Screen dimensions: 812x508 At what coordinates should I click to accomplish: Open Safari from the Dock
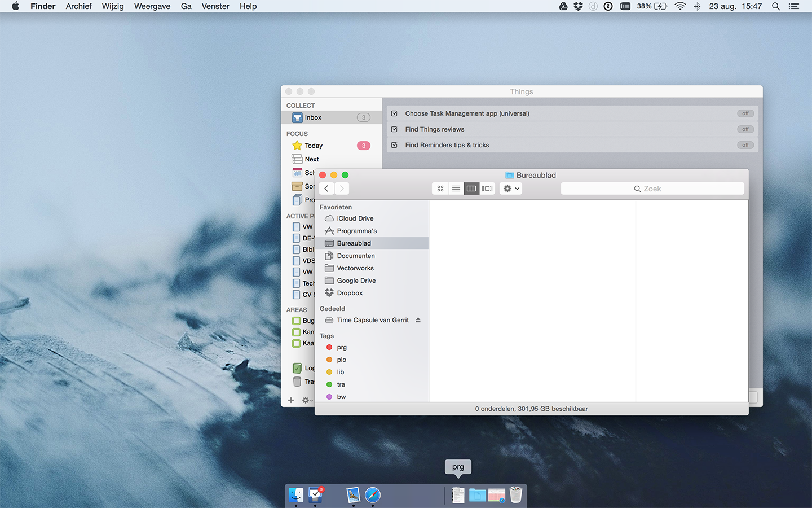click(373, 495)
